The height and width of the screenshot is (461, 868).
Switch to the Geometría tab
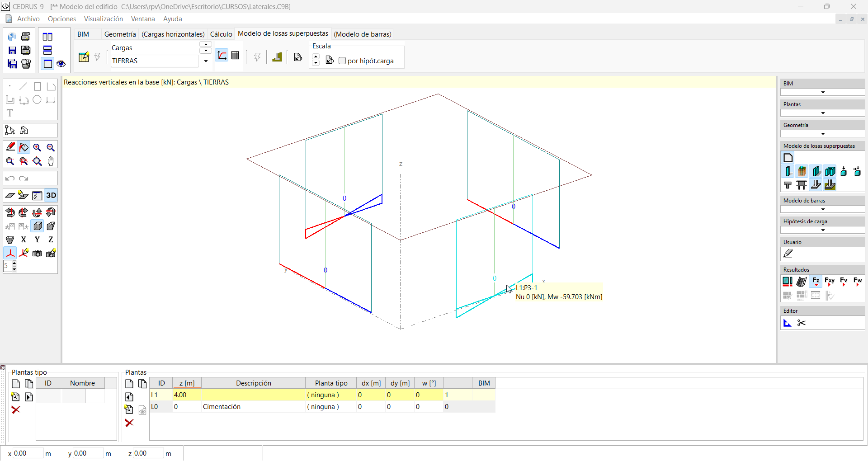click(x=120, y=34)
